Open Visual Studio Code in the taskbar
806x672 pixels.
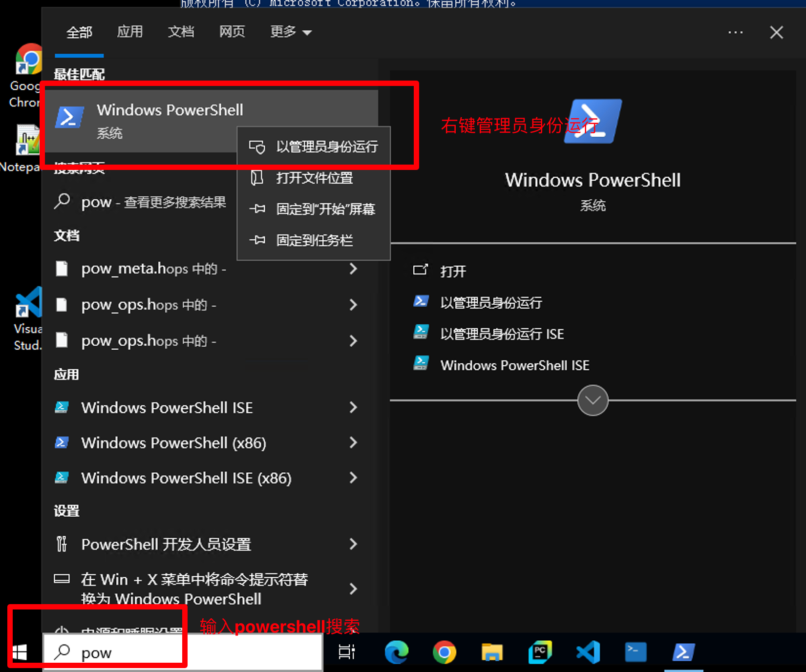pyautogui.click(x=588, y=652)
